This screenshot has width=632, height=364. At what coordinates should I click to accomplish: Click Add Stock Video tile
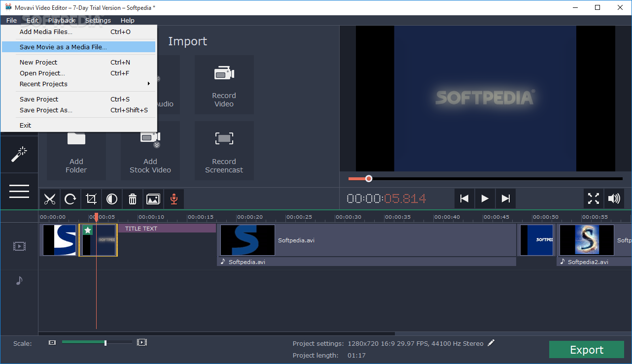[150, 151]
